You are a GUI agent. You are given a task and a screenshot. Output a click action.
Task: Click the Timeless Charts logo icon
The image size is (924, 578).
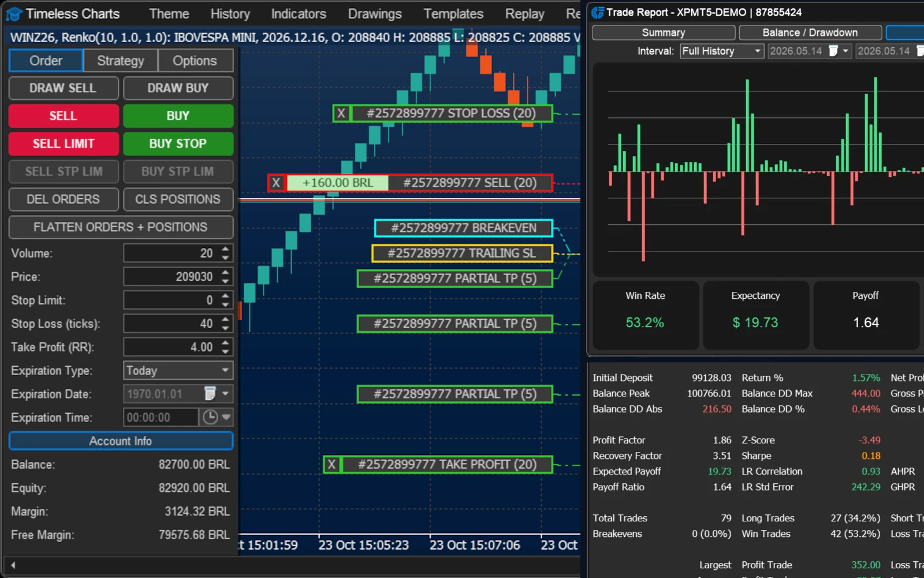[14, 13]
